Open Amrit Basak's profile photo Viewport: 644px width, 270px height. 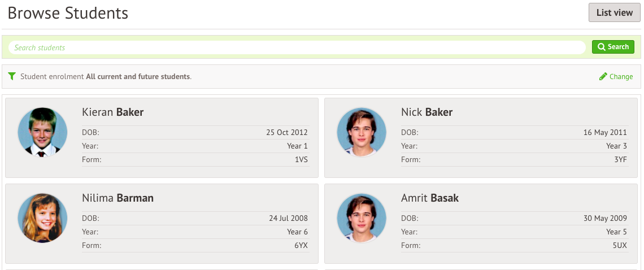pyautogui.click(x=362, y=218)
